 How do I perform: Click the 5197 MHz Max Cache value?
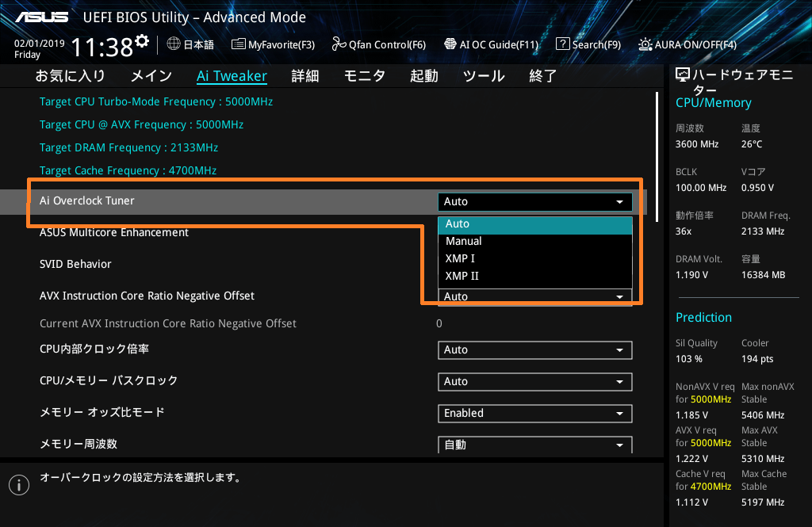coord(763,502)
